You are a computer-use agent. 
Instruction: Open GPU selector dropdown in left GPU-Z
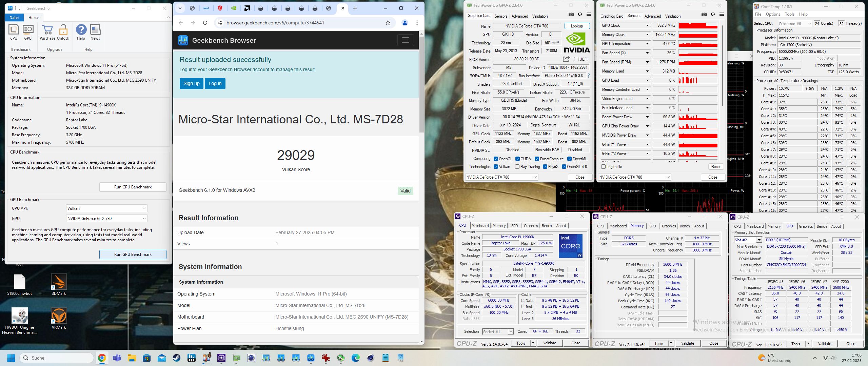point(501,177)
